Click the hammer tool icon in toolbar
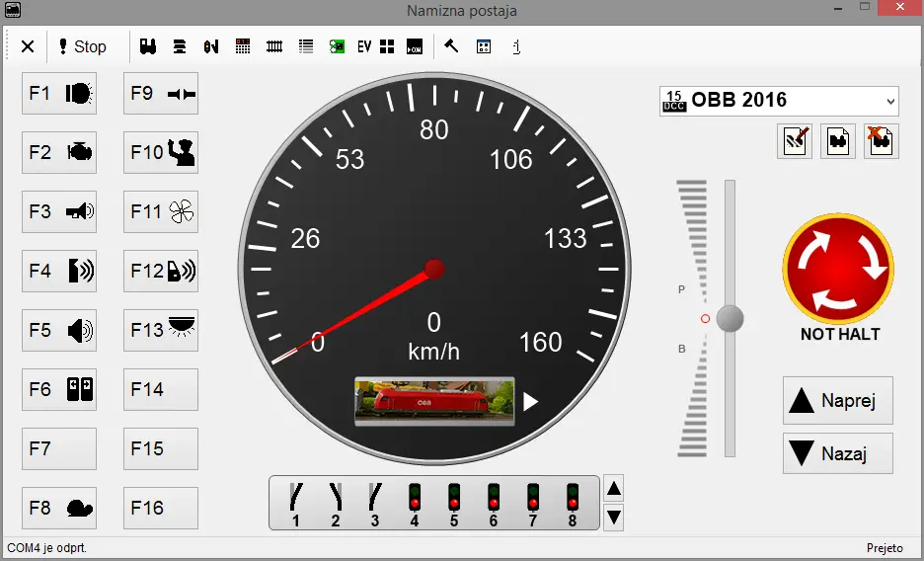 [x=451, y=46]
